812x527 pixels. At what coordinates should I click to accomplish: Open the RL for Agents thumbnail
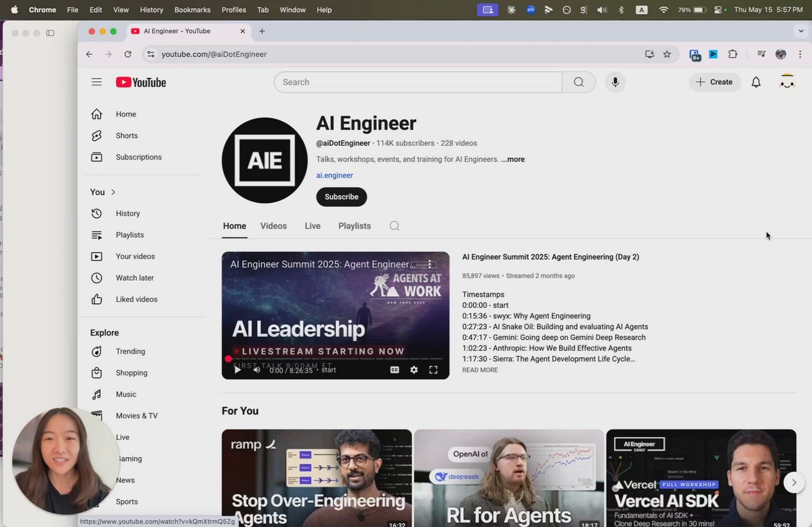pyautogui.click(x=509, y=478)
